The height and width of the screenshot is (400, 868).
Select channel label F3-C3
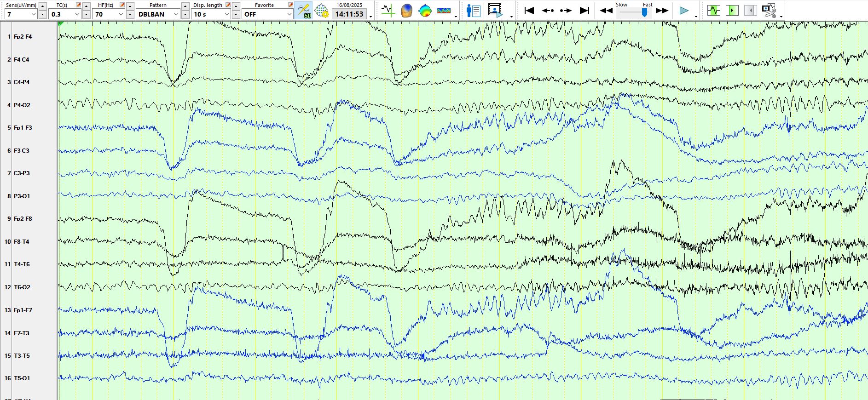coord(22,151)
